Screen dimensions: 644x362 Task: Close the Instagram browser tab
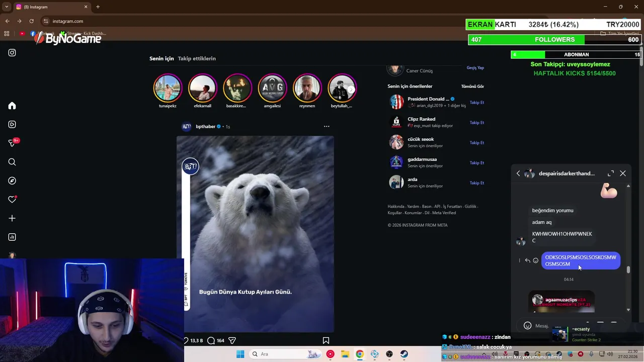coord(86,7)
